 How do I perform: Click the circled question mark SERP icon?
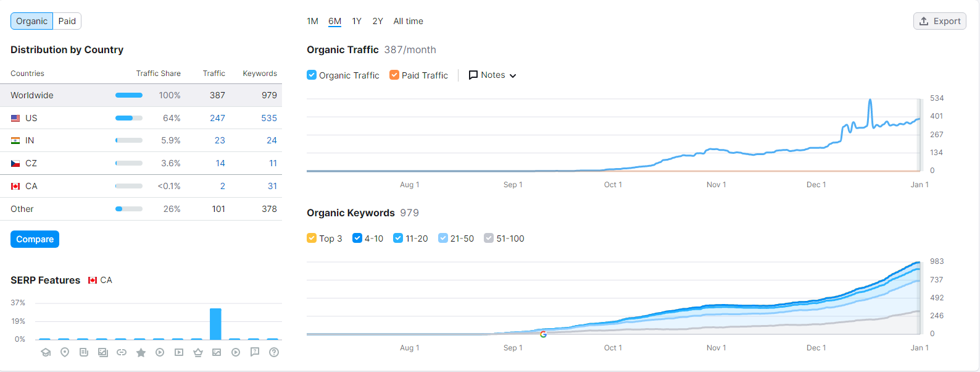click(x=274, y=352)
